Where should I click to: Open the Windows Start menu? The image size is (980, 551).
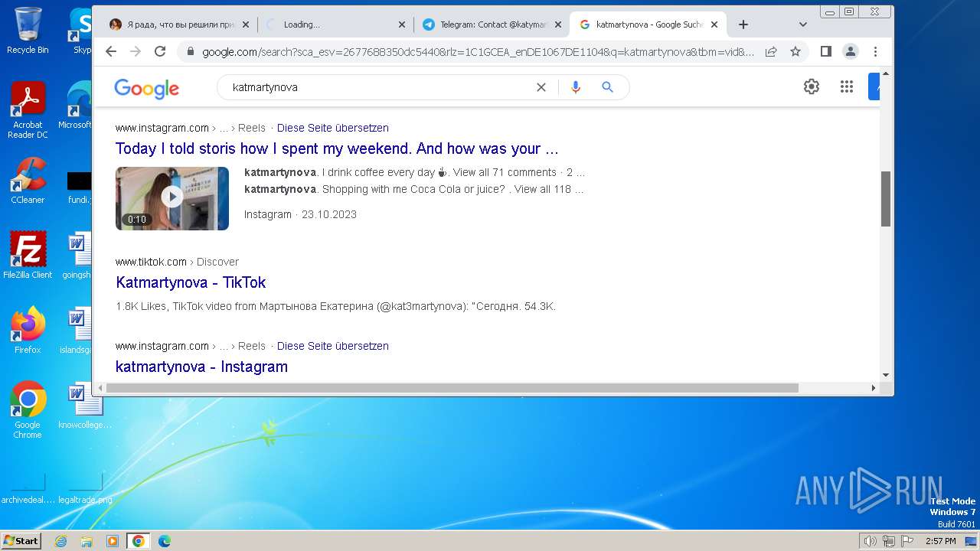point(21,540)
